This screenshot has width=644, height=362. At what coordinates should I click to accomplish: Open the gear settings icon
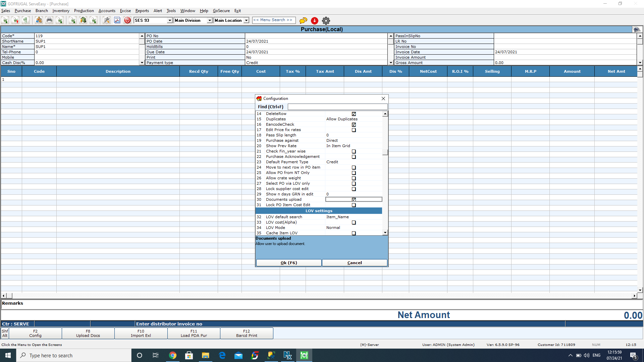point(326,20)
